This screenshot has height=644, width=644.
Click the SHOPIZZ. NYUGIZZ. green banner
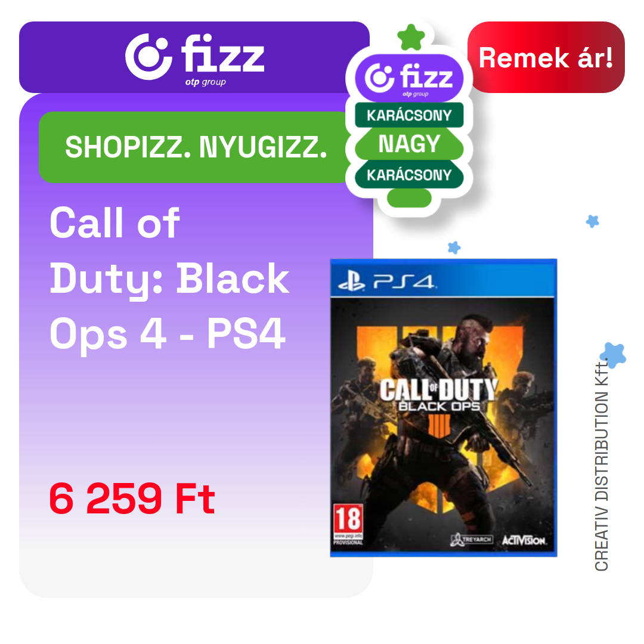point(196,147)
